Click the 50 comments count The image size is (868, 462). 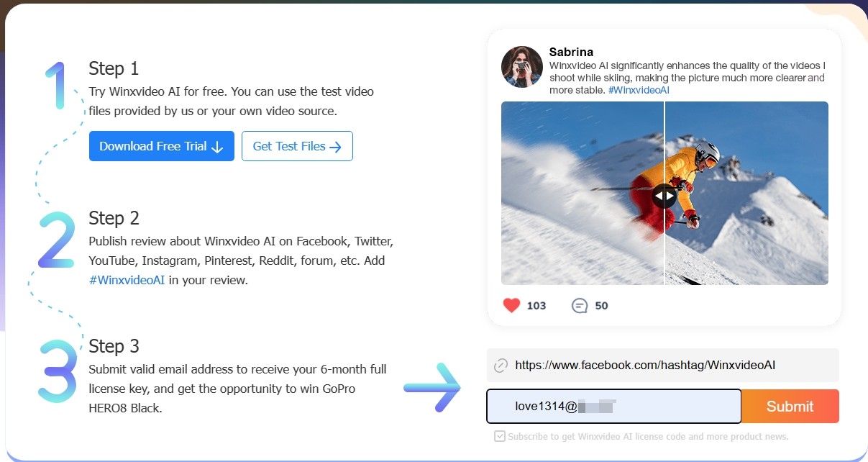(601, 306)
